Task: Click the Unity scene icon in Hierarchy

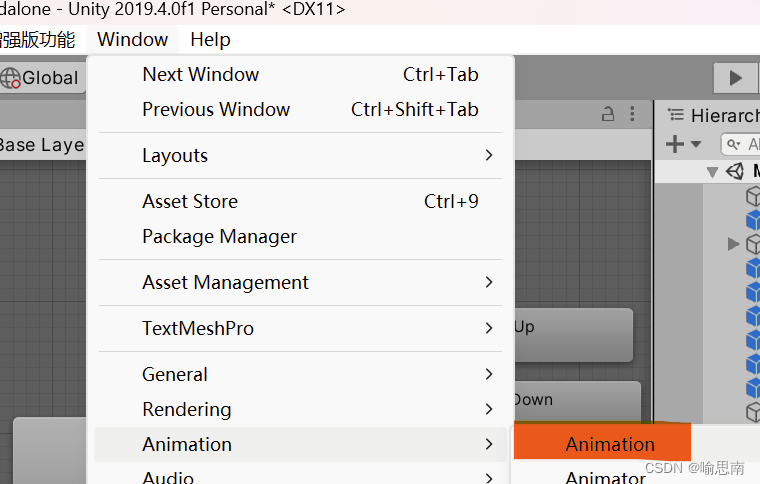Action: point(735,171)
